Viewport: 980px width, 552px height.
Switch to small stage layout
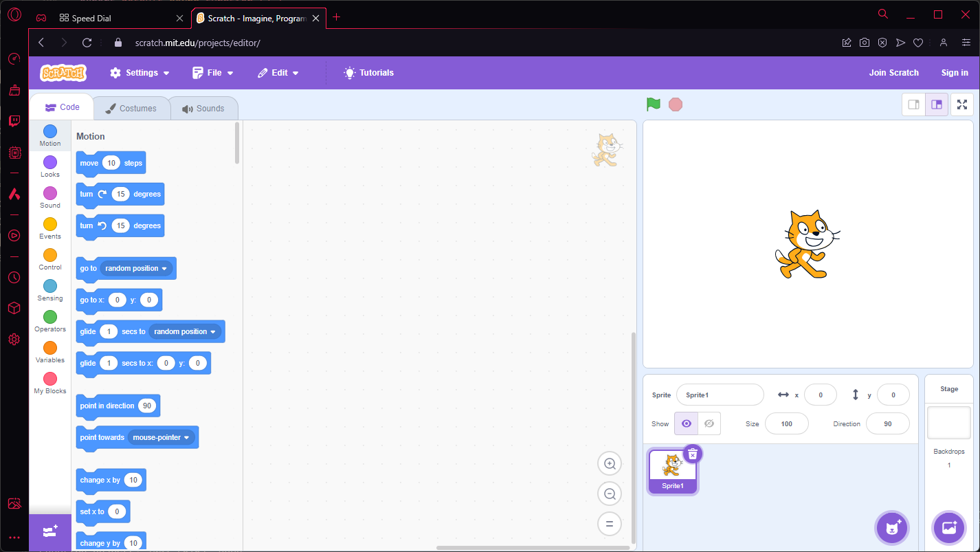(914, 104)
